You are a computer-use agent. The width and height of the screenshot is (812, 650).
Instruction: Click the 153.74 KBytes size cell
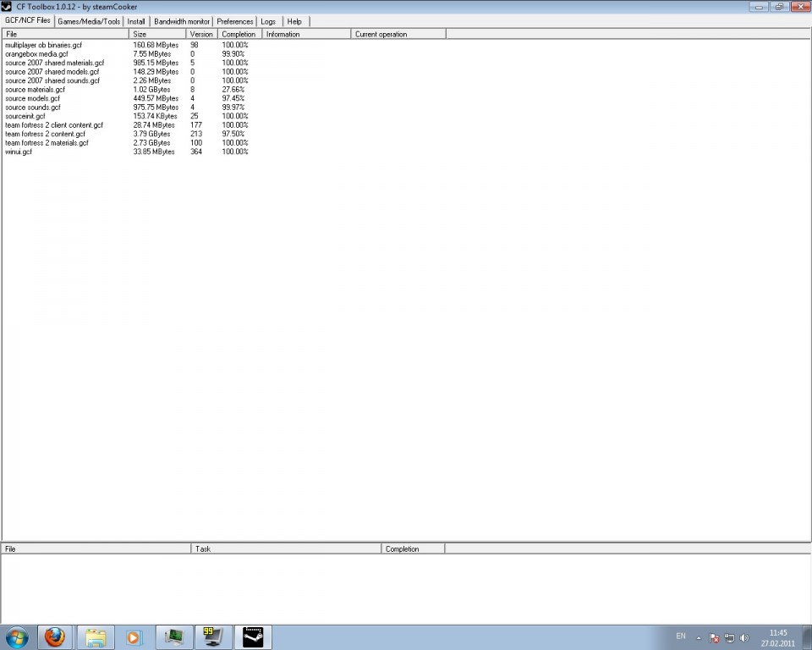(156, 116)
